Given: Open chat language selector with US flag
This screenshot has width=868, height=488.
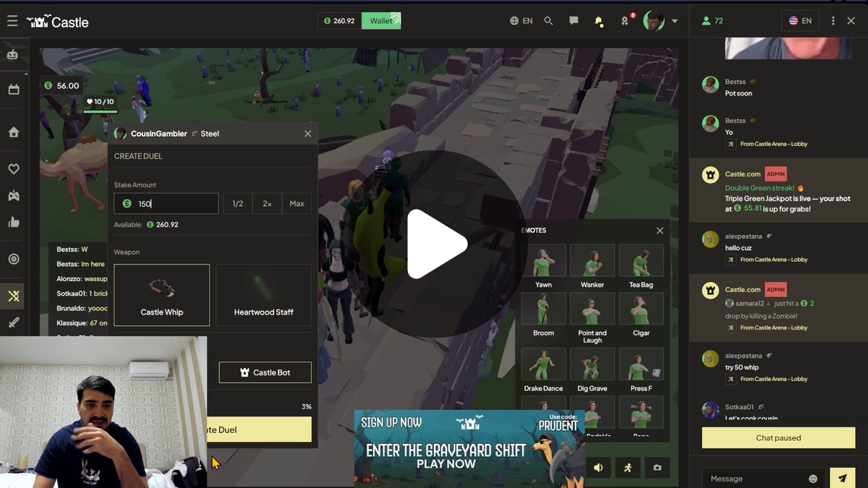Looking at the screenshot, I should click(x=801, y=21).
